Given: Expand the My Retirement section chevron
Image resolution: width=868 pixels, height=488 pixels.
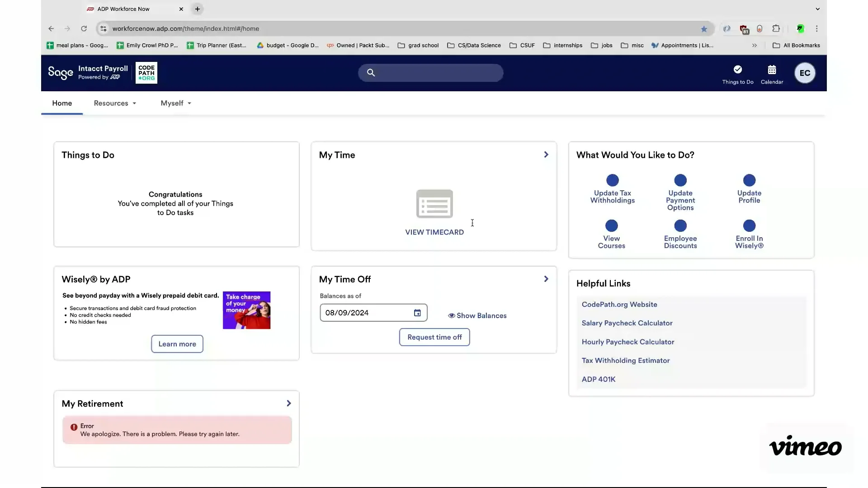Looking at the screenshot, I should (289, 403).
